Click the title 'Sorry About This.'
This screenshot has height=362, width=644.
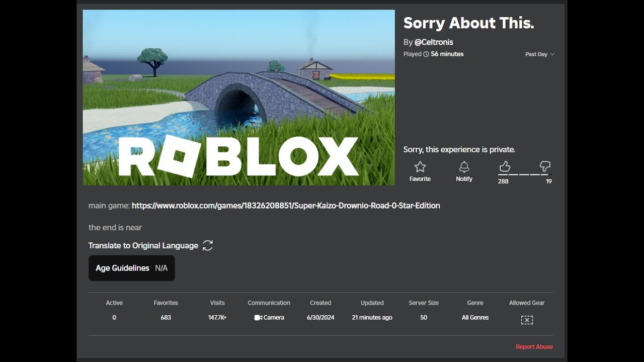coord(468,23)
